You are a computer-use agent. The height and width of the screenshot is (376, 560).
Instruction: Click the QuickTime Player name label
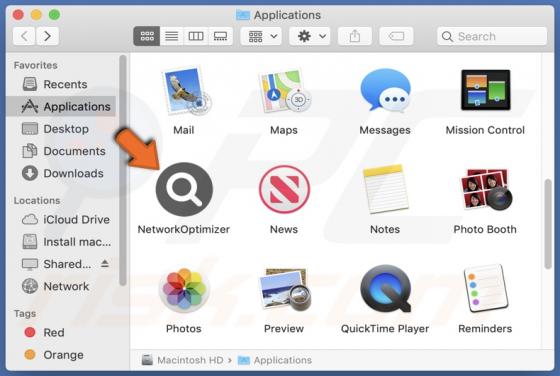(385, 329)
